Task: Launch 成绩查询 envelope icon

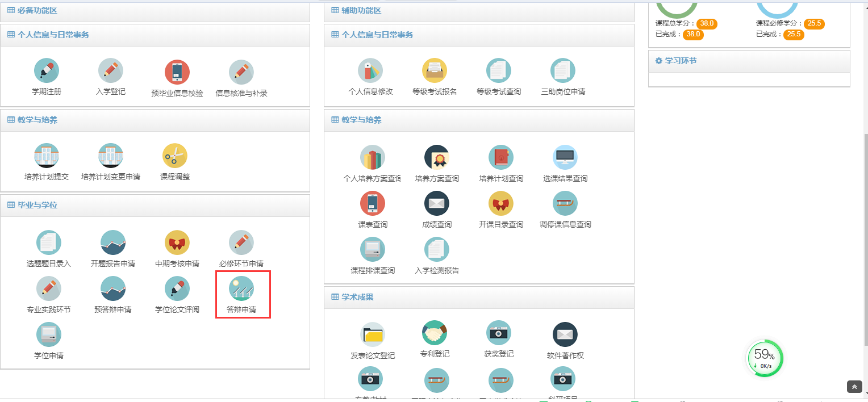Action: click(x=437, y=203)
